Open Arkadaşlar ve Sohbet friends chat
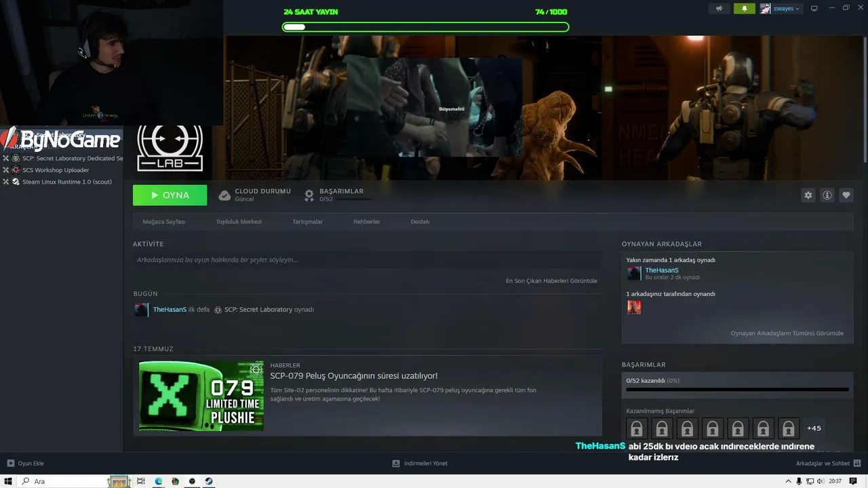The width and height of the screenshot is (868, 488). [823, 464]
